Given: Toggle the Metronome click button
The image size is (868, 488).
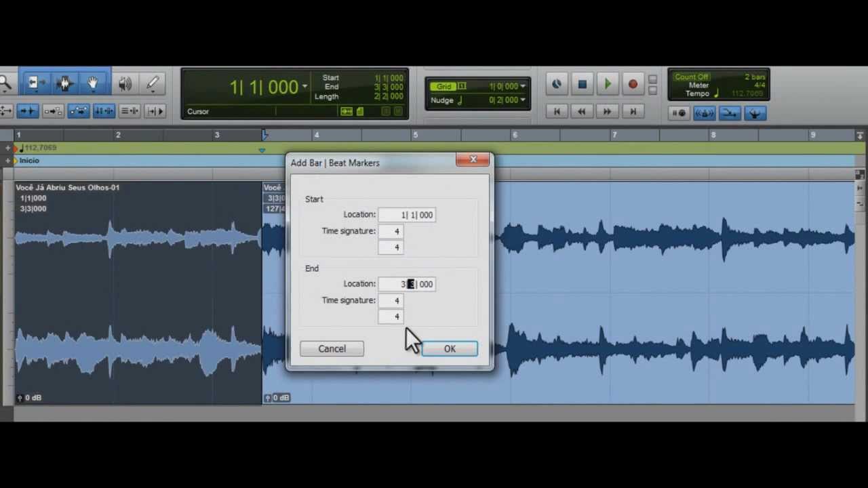Looking at the screenshot, I should pos(704,113).
